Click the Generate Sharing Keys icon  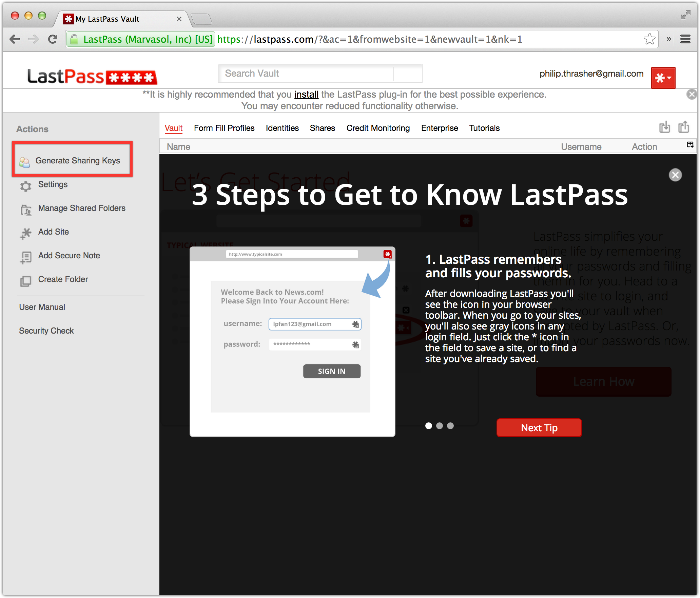24,162
